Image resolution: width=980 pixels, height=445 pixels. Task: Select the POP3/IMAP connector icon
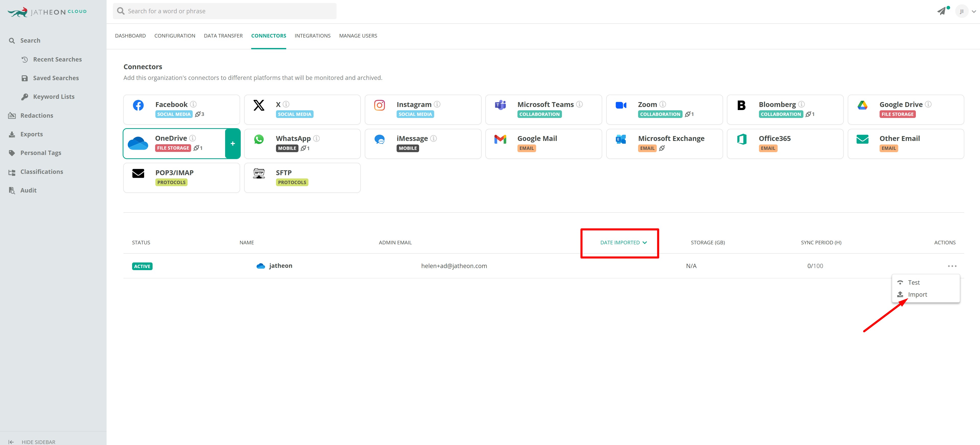[138, 174]
